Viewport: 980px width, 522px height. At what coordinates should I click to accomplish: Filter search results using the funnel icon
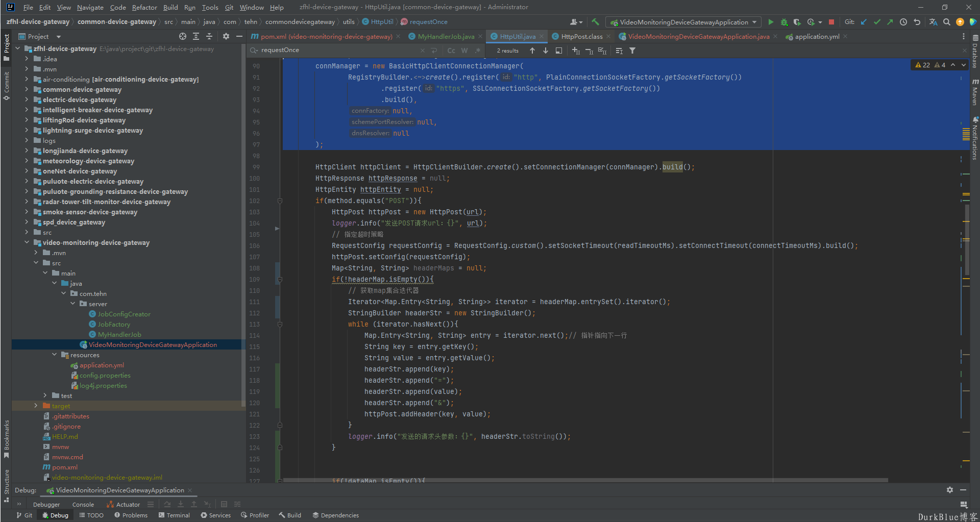point(632,51)
